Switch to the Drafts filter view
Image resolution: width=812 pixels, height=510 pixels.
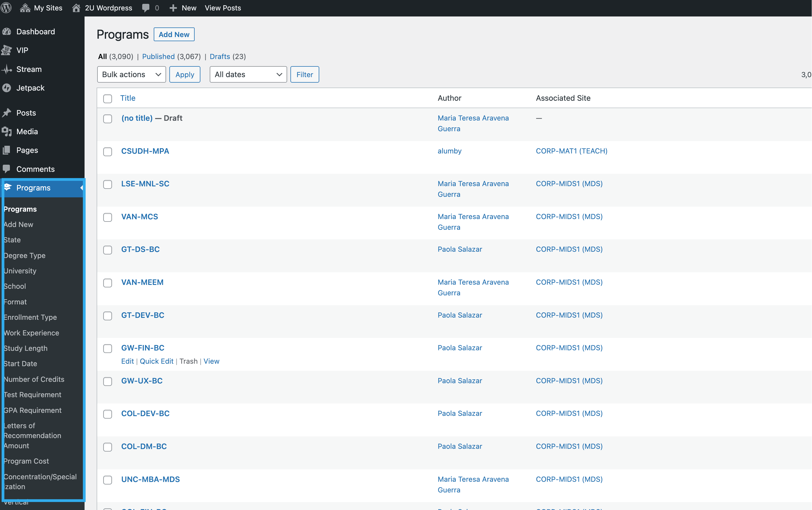point(220,57)
